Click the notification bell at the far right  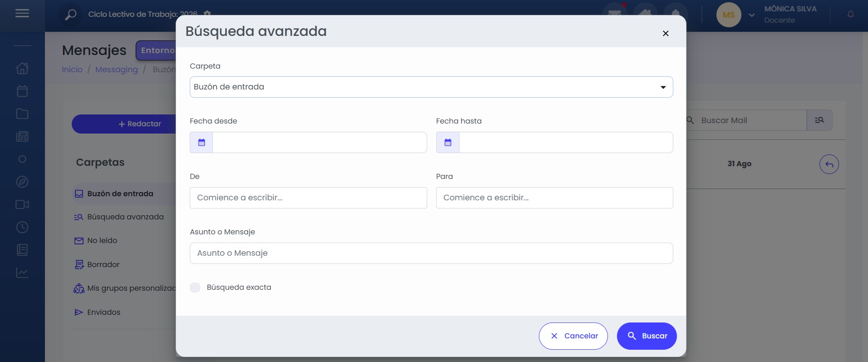851,15
